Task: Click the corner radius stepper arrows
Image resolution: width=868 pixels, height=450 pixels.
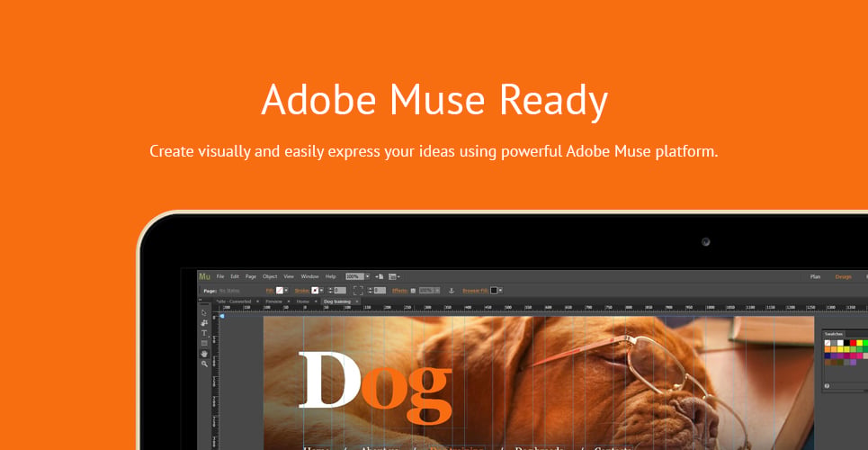Action: [x=370, y=291]
